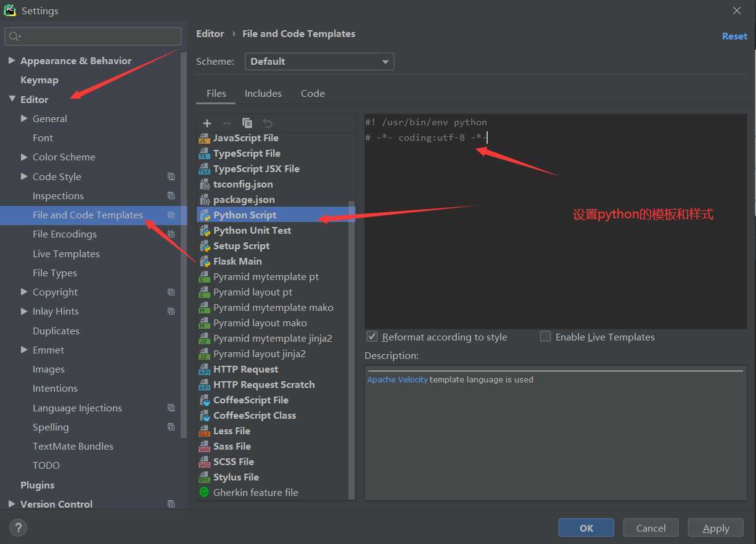The height and width of the screenshot is (544, 756).
Task: Select the HTTP Request template icon
Action: point(204,369)
